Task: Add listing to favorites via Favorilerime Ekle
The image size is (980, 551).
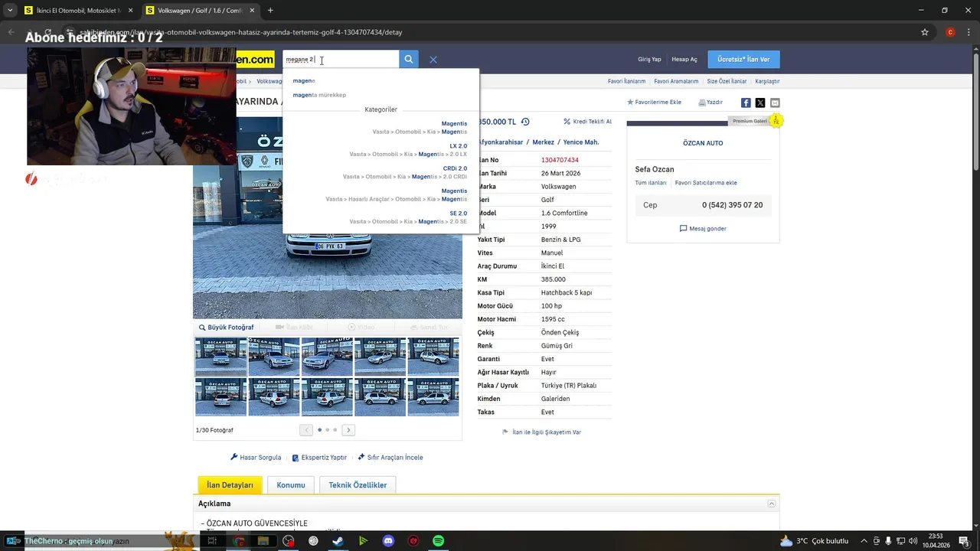Action: 654,102
